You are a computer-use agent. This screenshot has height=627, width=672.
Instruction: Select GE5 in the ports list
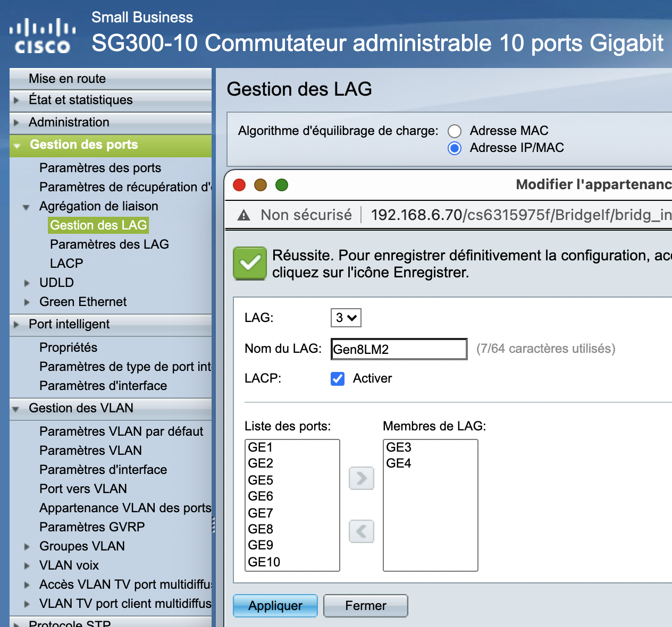(x=261, y=480)
